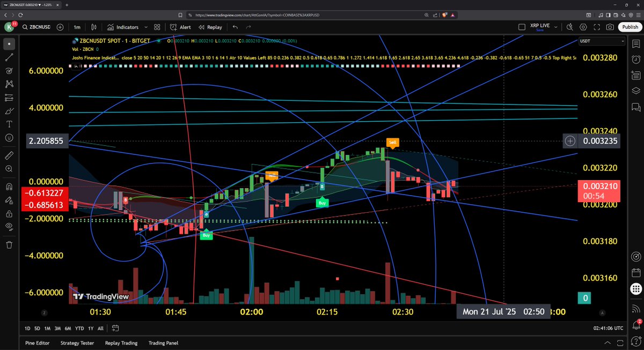Screen dimensions: 644x350
Task: Undo the last chart action
Action: [235, 27]
